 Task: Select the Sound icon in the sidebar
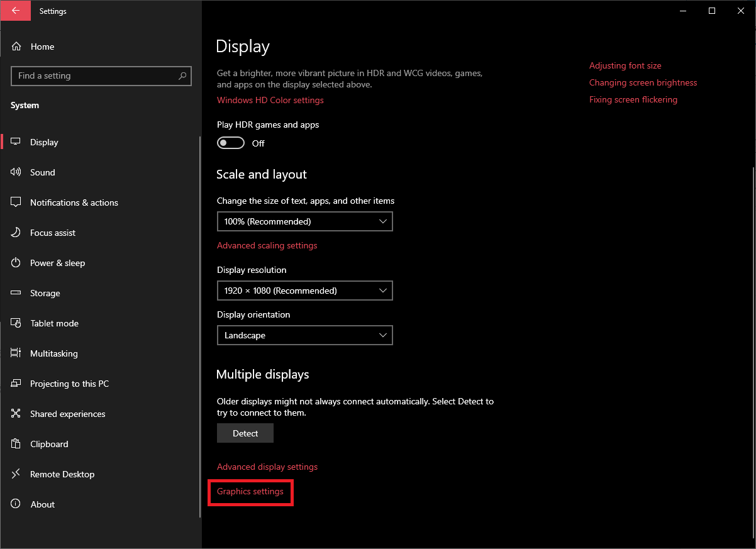(x=15, y=172)
